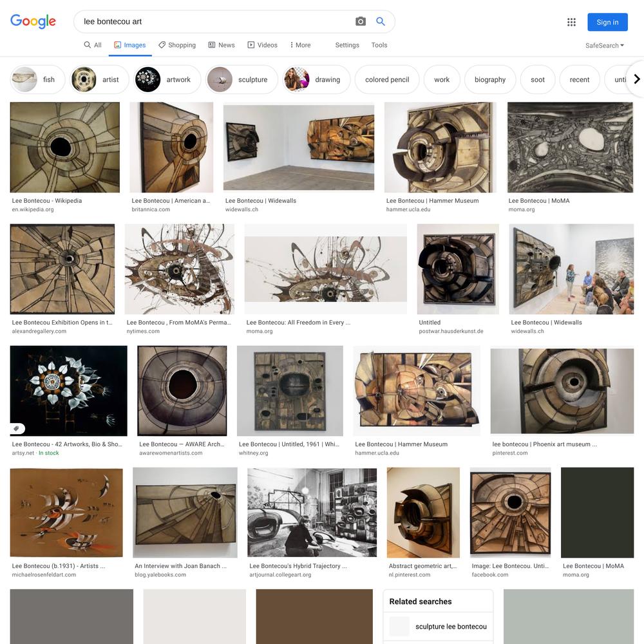Open Hammer Museum sculpture image in first row
Screen dimensions: 644x644
pos(440,147)
